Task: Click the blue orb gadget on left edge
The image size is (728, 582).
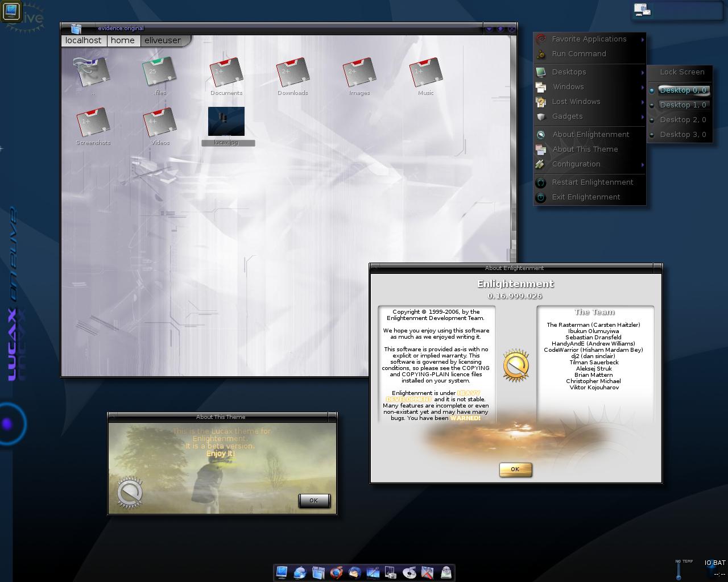Action: [x=8, y=424]
